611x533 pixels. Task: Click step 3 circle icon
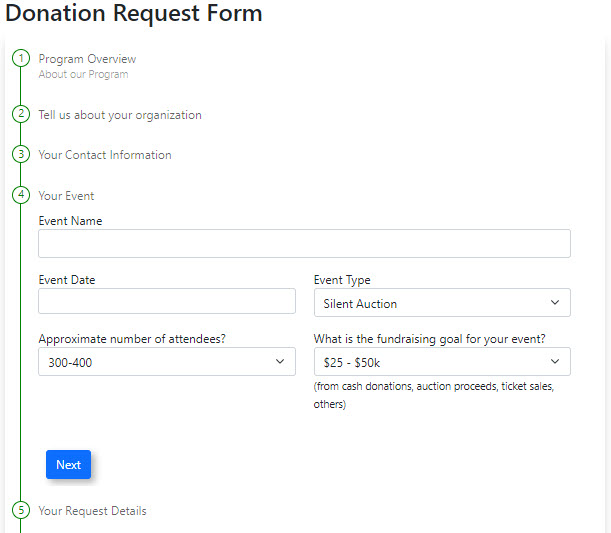pyautogui.click(x=21, y=155)
